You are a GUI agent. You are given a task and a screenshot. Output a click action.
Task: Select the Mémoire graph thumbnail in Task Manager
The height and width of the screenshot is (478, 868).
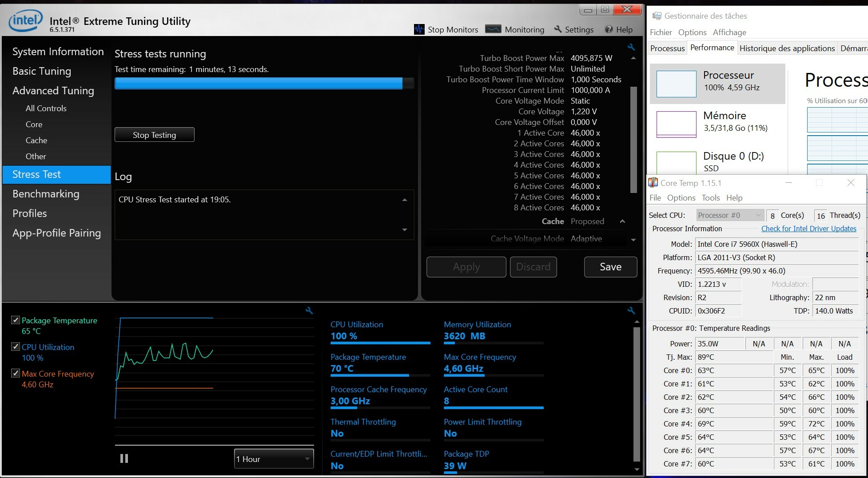click(676, 124)
